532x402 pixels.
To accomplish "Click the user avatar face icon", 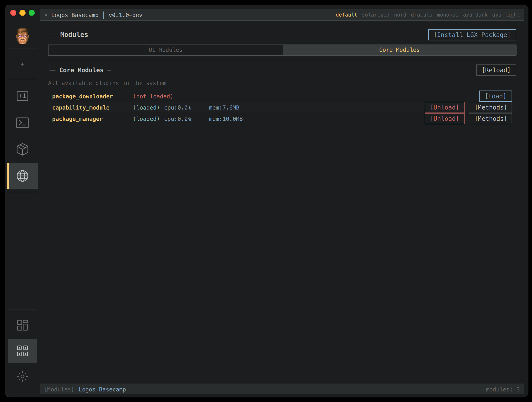I will pyautogui.click(x=22, y=36).
